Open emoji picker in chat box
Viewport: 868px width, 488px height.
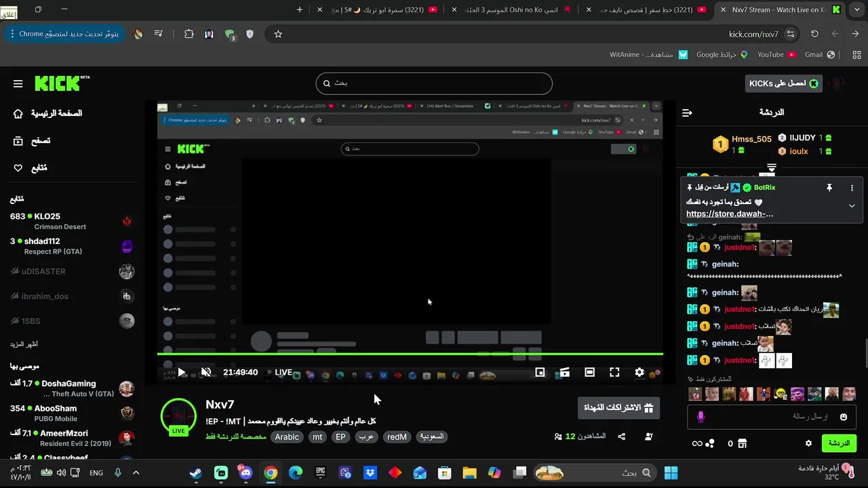coord(844,417)
